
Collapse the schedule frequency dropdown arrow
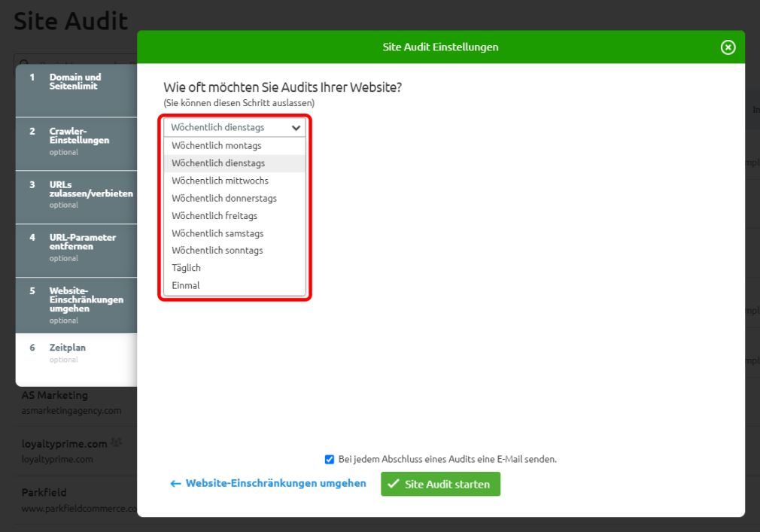(x=296, y=128)
